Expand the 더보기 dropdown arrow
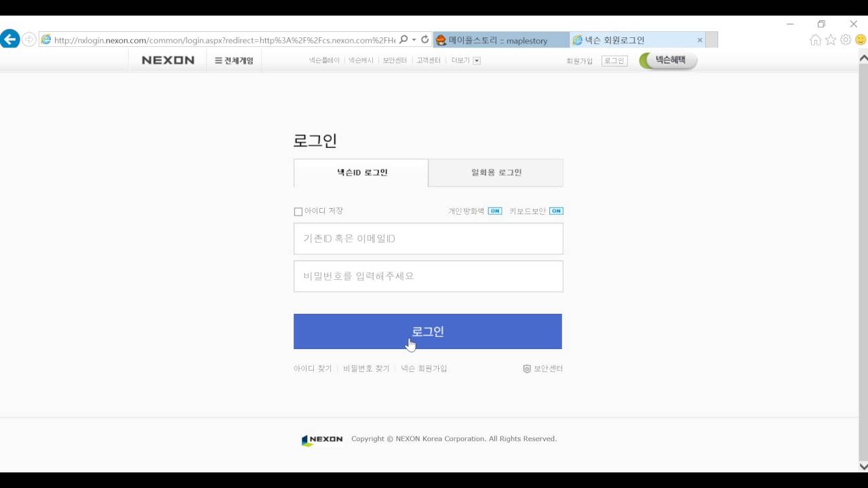868x488 pixels. (477, 60)
